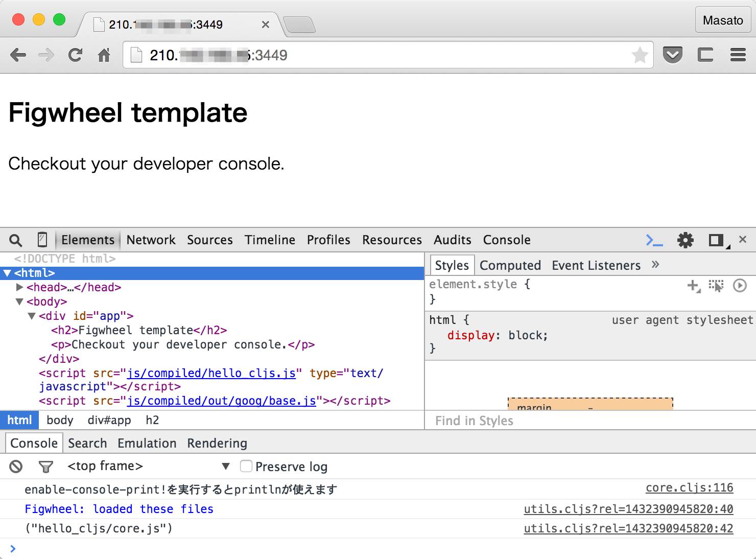Enable the Preserve log checkbox

246,466
